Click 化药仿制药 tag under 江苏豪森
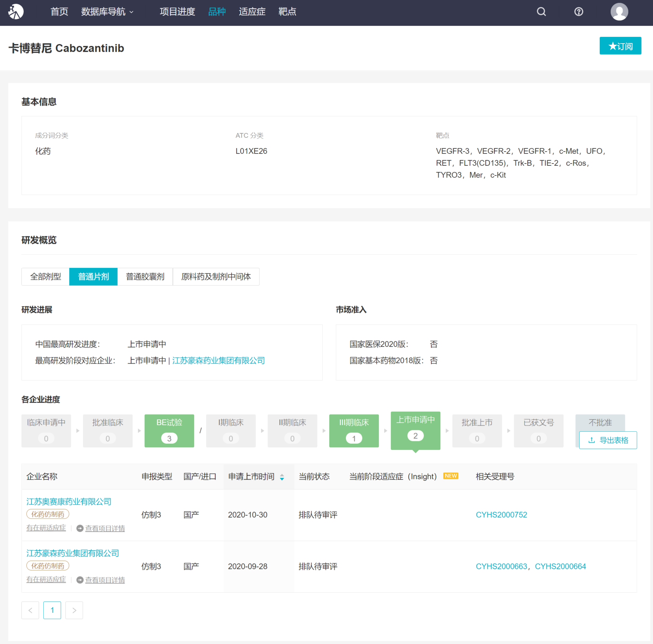Image resolution: width=653 pixels, height=644 pixels. [48, 566]
